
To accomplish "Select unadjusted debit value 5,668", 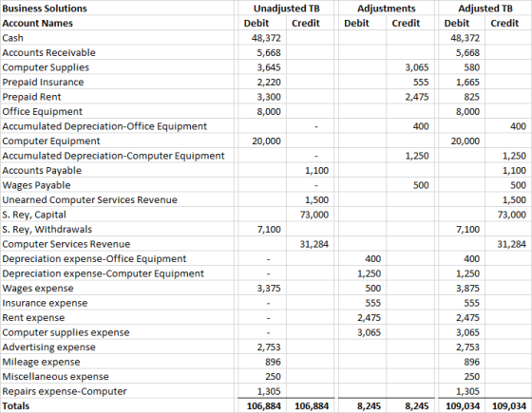I will 269,53.
